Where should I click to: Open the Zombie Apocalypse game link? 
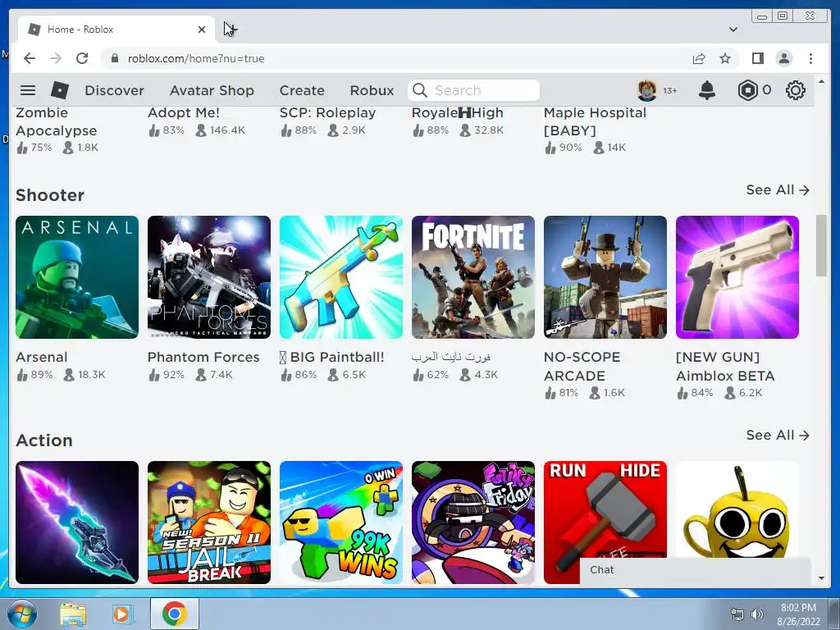point(57,121)
